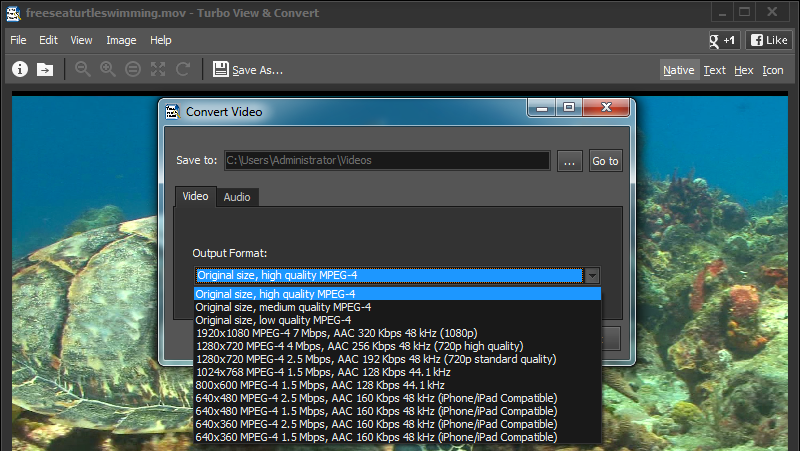Screen dimensions: 800x451
Task: Open the Image menu
Action: pyautogui.click(x=121, y=40)
